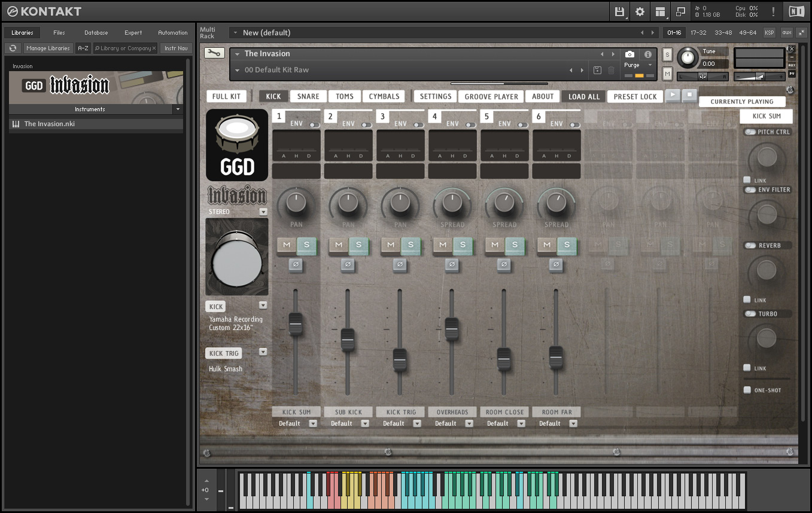Screen dimensions: 812x513
Task: Toggle ENV switch on channel 1
Action: [x=315, y=125]
